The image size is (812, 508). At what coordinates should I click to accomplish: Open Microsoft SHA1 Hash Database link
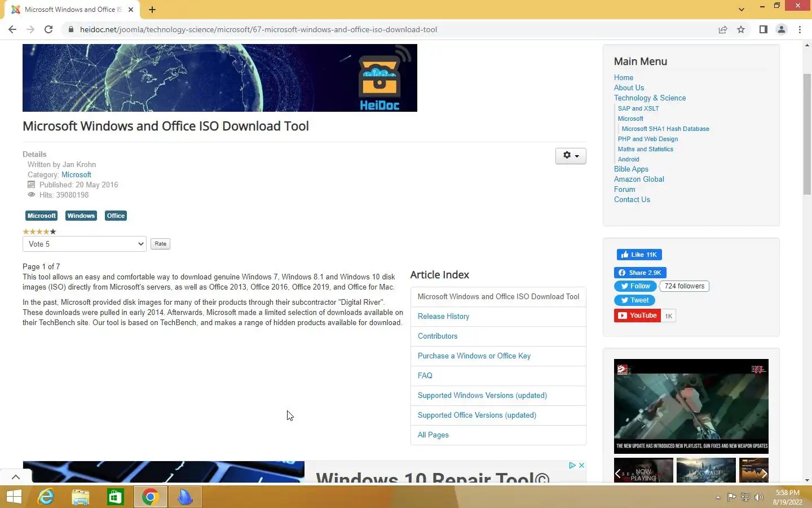[x=665, y=129]
